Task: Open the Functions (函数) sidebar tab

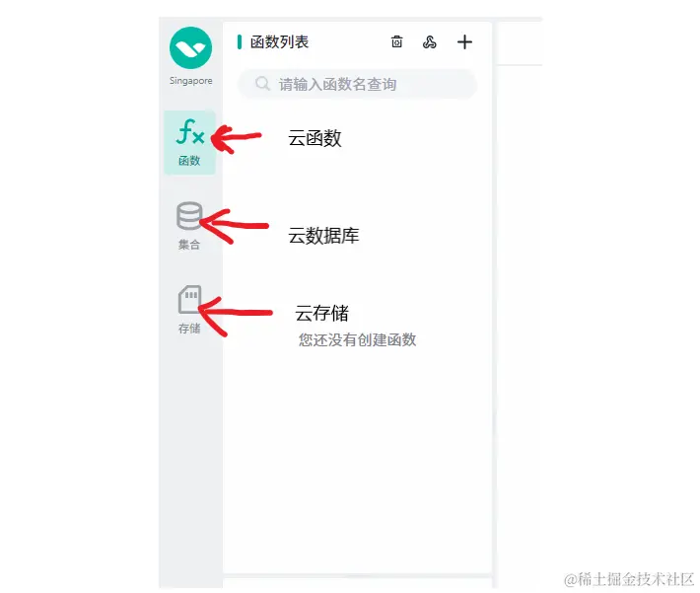Action: tap(189, 142)
